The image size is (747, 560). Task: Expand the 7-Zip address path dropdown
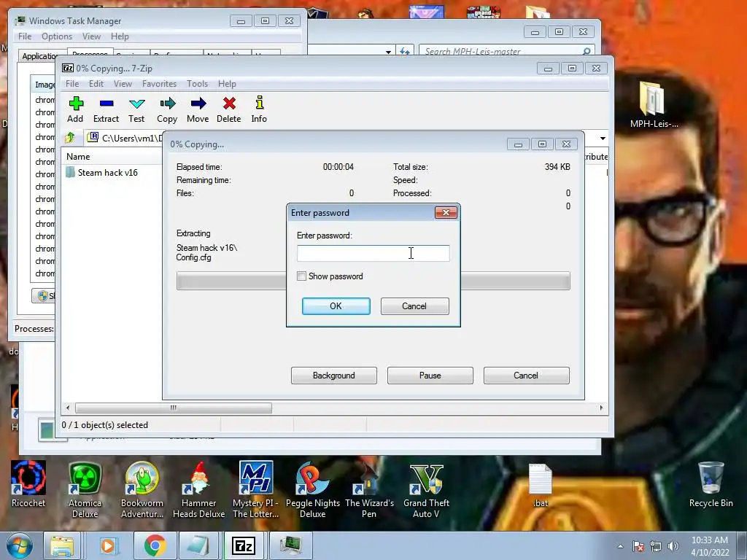click(x=603, y=138)
